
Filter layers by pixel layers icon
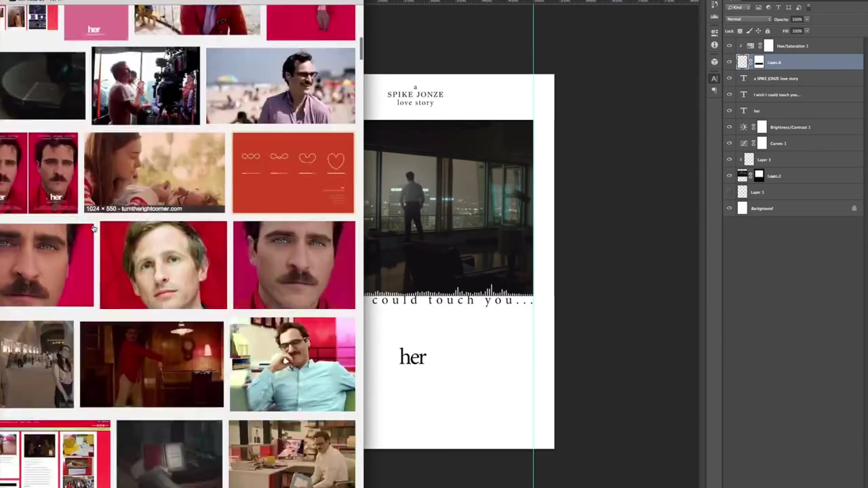[759, 7]
